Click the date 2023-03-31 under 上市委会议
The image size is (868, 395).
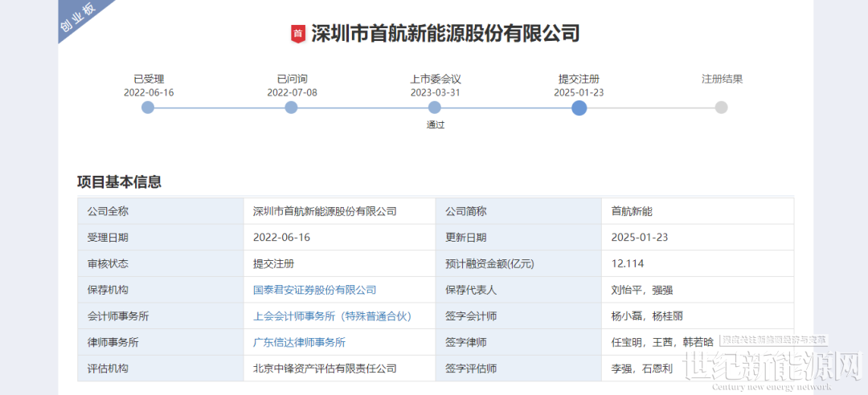click(436, 92)
